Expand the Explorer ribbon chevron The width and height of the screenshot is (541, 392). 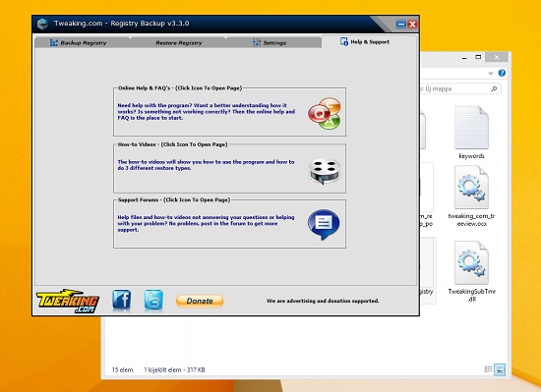[491, 73]
